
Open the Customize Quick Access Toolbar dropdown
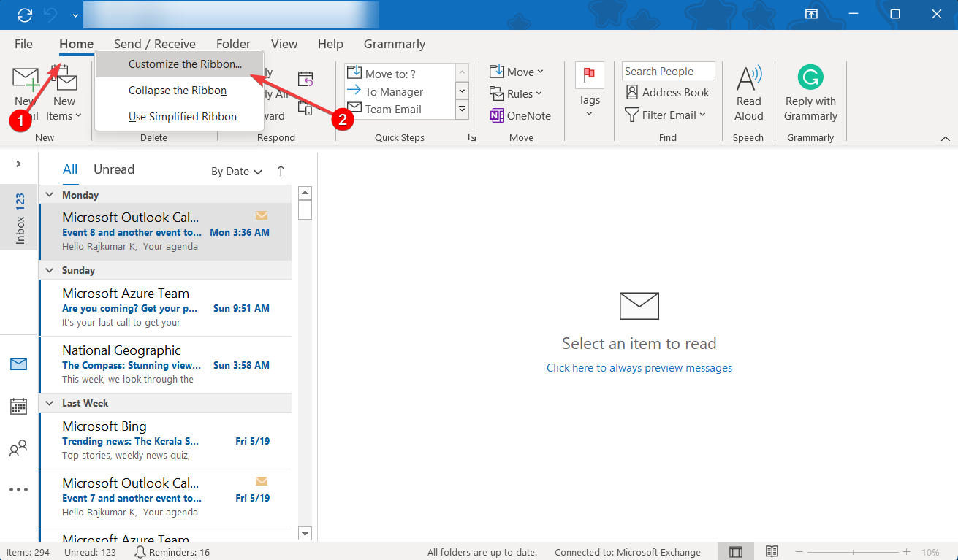(x=76, y=15)
